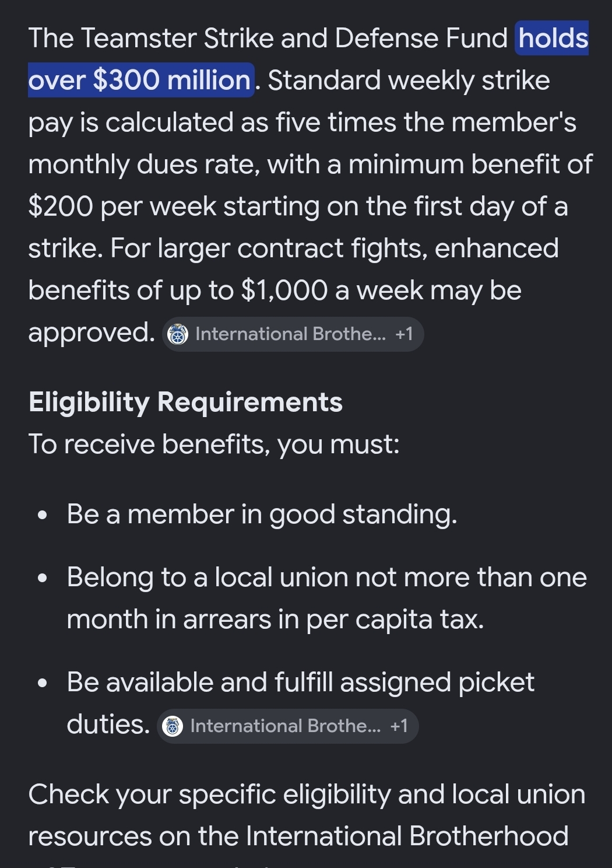Tap "Belong to a local union" bullet line
Screen dimensions: 612x868
326,577
